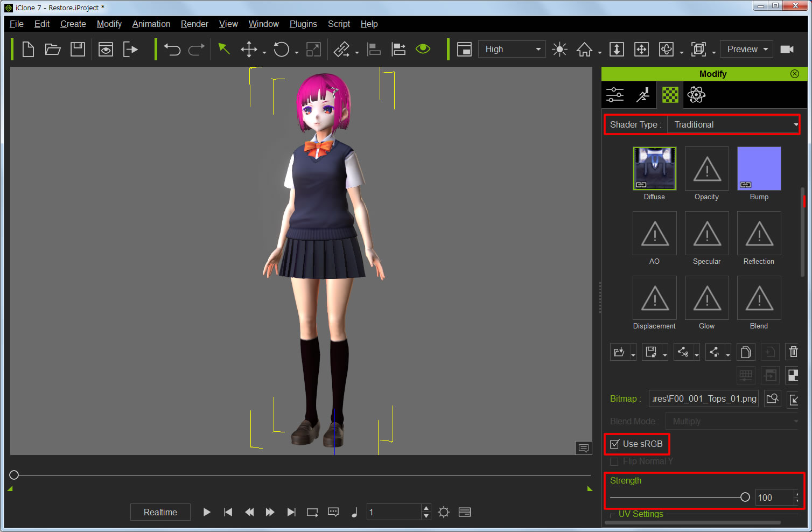The image size is (812, 532).
Task: Step to next frame
Action: coord(270,512)
